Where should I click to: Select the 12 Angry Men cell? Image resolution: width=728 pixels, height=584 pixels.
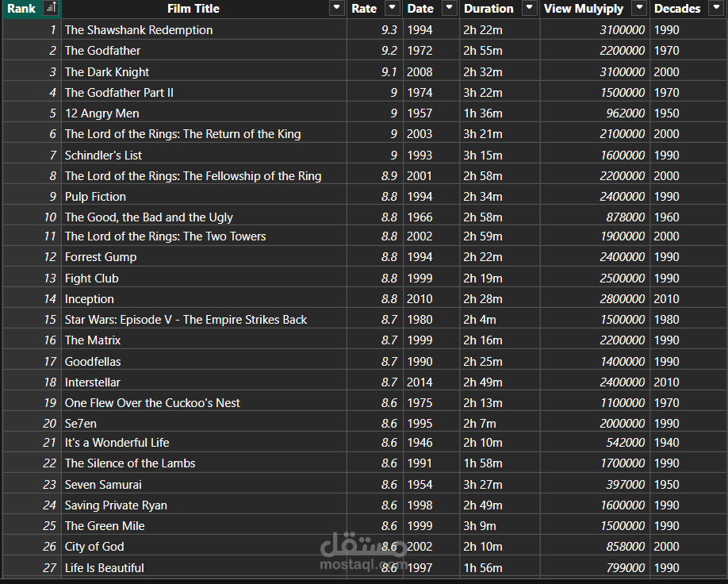click(x=205, y=113)
